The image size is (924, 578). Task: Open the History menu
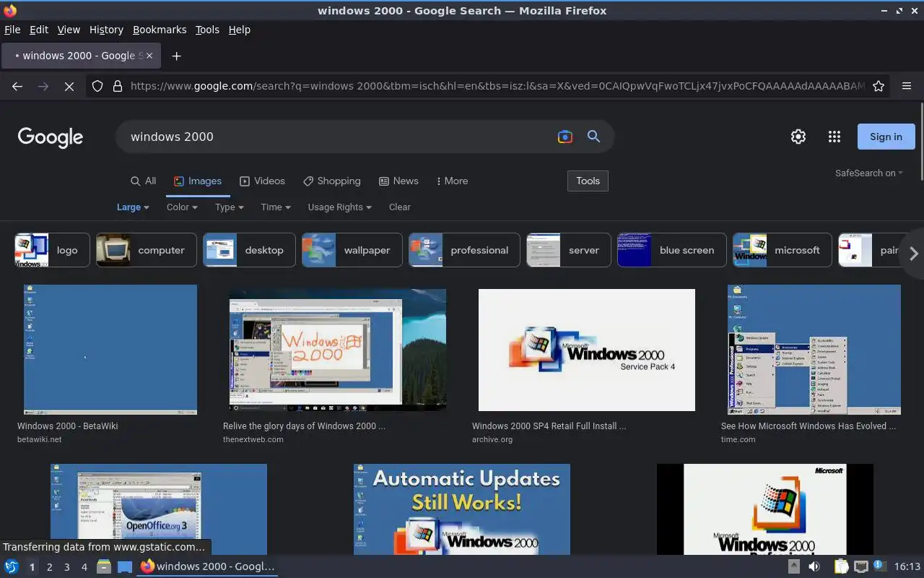pyautogui.click(x=106, y=30)
